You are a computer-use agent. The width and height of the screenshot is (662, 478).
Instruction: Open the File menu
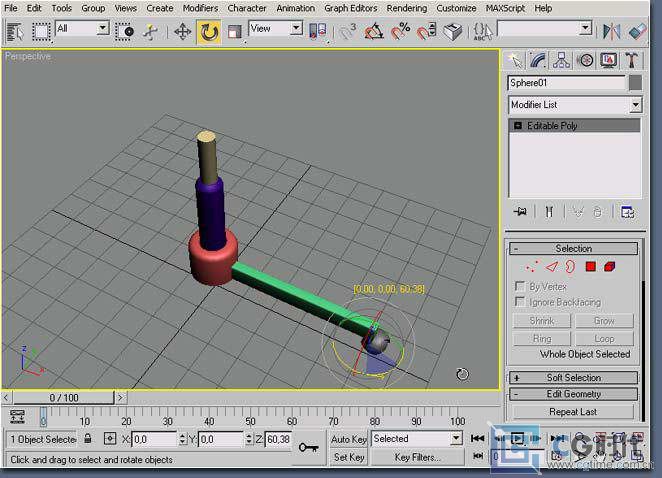pyautogui.click(x=10, y=8)
